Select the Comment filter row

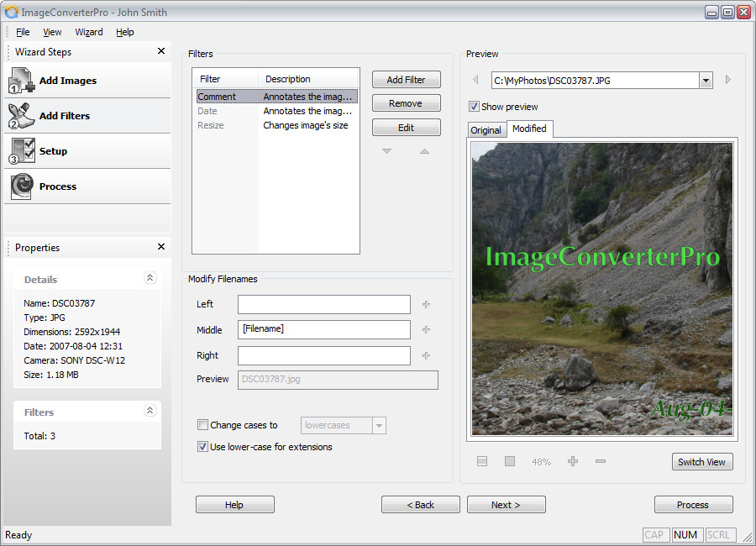tap(276, 97)
